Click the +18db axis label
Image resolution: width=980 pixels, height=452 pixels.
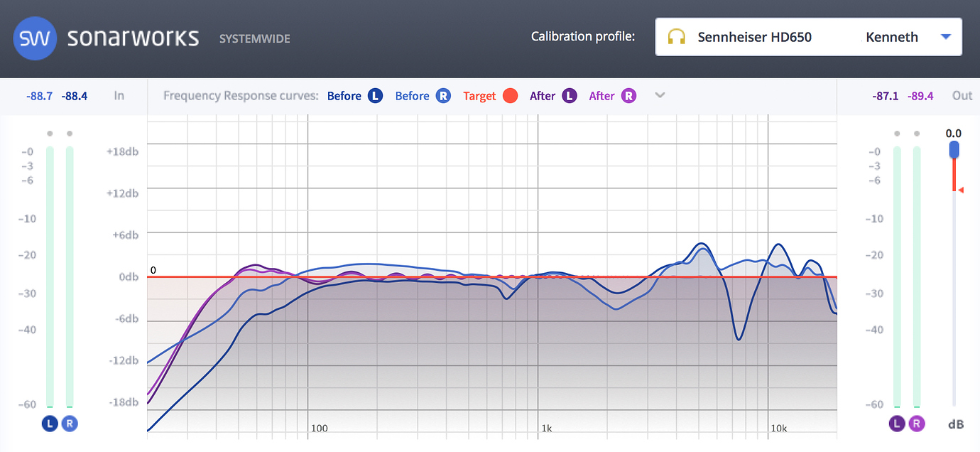pyautogui.click(x=122, y=151)
